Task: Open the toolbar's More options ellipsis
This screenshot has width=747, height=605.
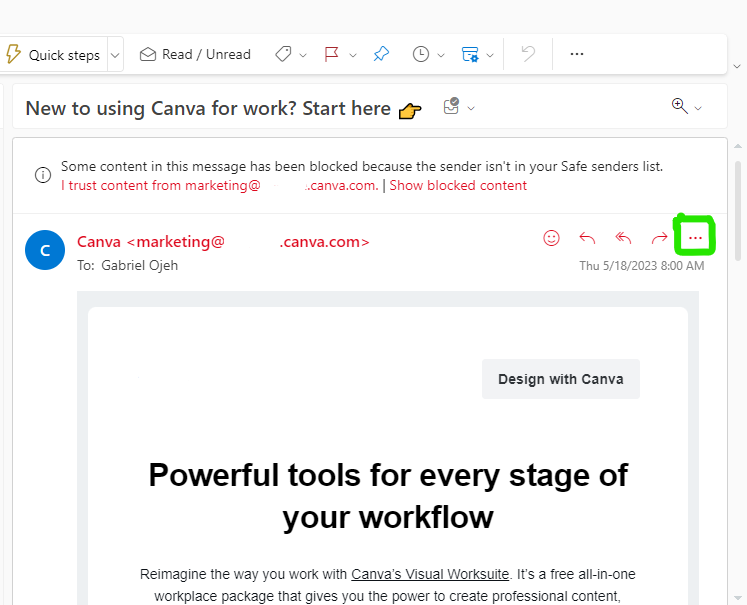Action: tap(576, 54)
